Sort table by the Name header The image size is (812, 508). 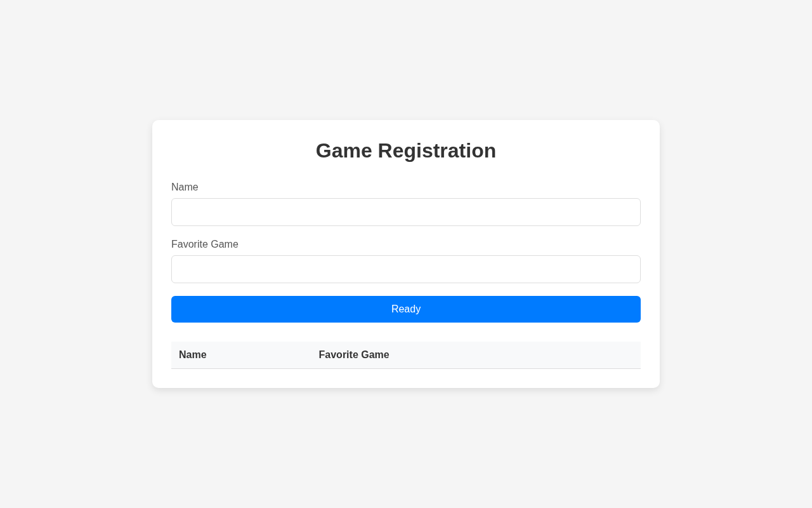coord(193,355)
